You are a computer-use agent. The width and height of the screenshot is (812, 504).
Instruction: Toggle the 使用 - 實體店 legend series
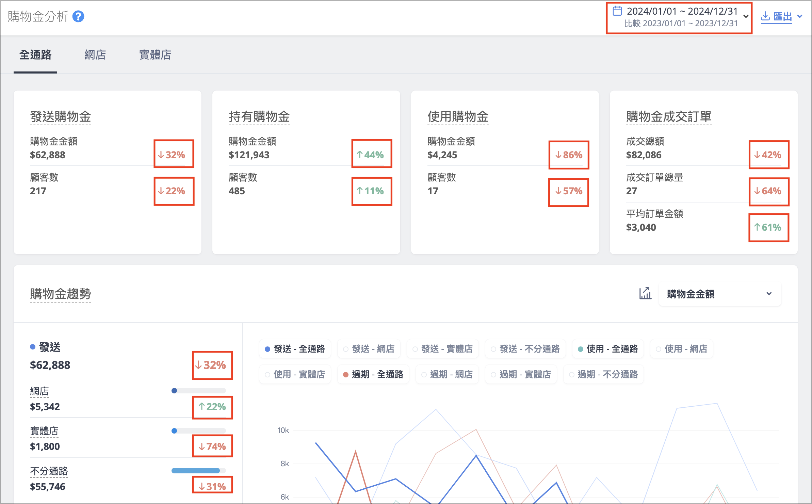click(x=295, y=374)
